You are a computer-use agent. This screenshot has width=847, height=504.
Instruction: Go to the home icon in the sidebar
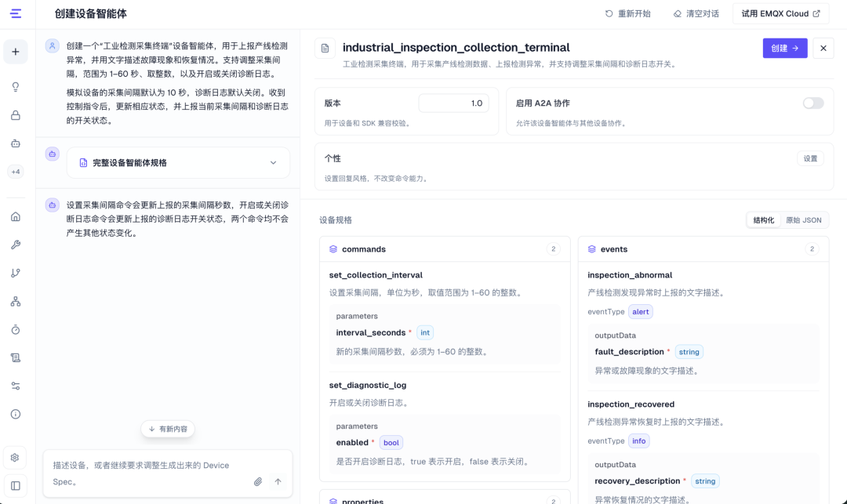(x=16, y=217)
